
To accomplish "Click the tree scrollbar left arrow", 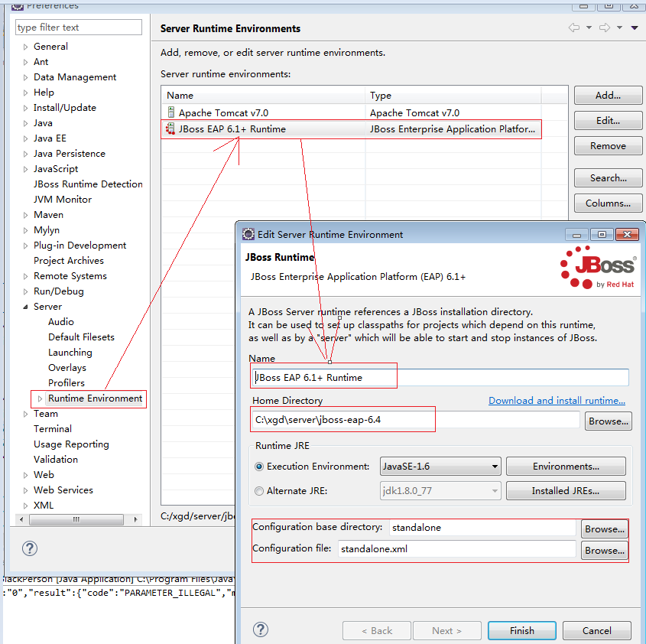I will (21, 519).
